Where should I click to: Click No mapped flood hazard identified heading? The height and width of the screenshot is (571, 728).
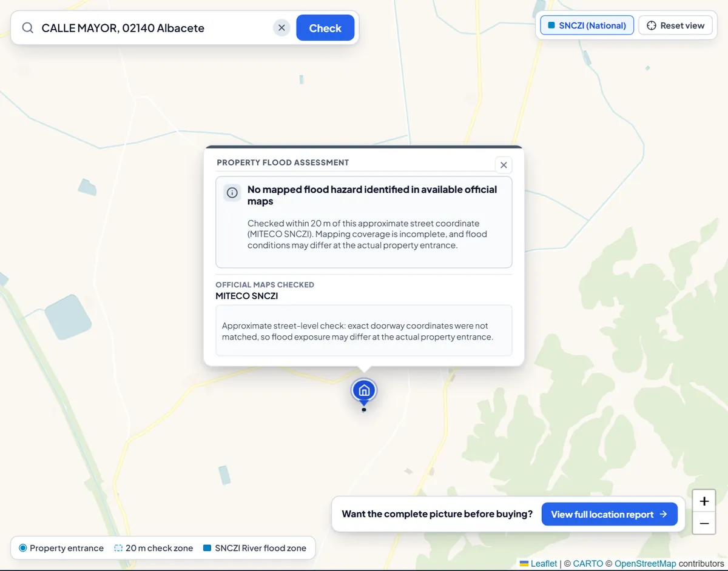372,195
